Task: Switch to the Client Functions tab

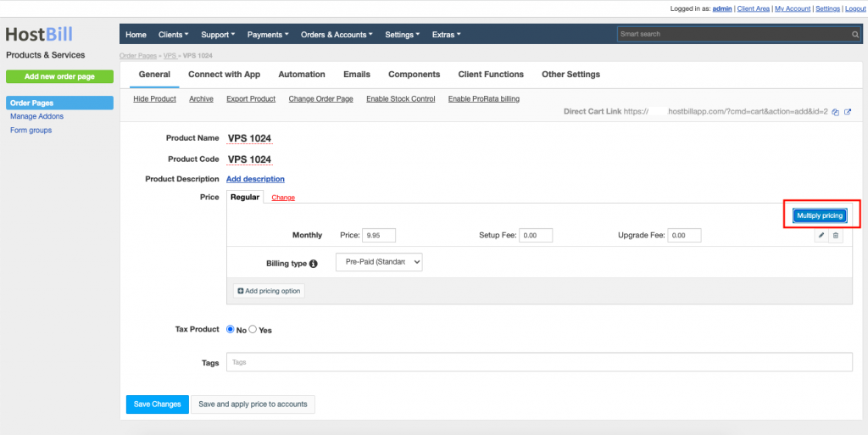Action: point(491,74)
